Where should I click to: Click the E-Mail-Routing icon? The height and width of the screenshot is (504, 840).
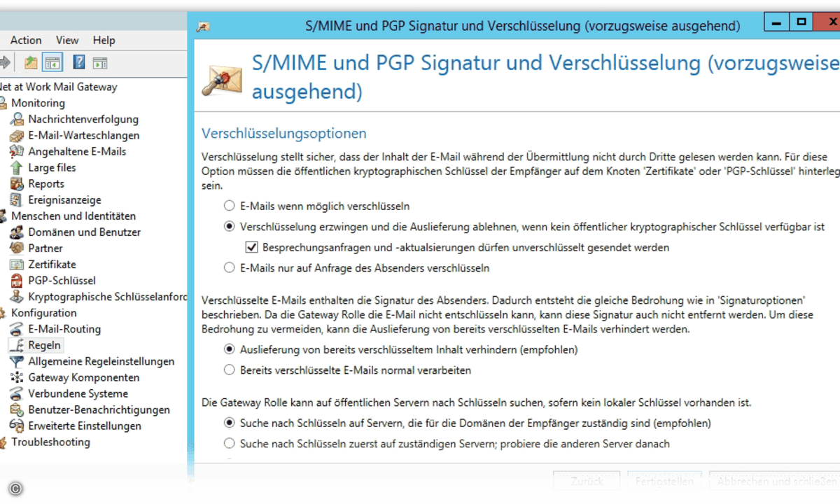17,329
